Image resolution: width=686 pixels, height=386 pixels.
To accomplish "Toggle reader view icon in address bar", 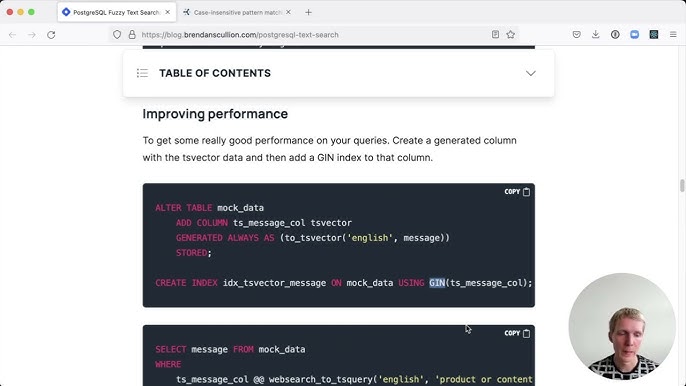I will point(495,35).
